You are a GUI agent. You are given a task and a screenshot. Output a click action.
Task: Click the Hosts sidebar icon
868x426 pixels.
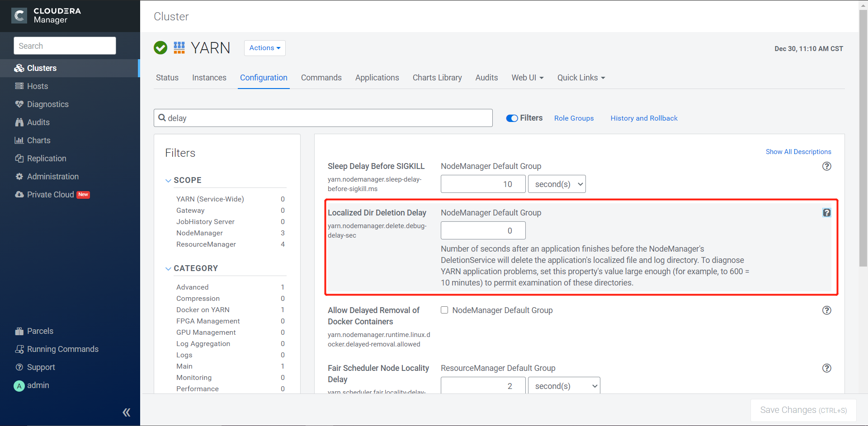coord(19,86)
